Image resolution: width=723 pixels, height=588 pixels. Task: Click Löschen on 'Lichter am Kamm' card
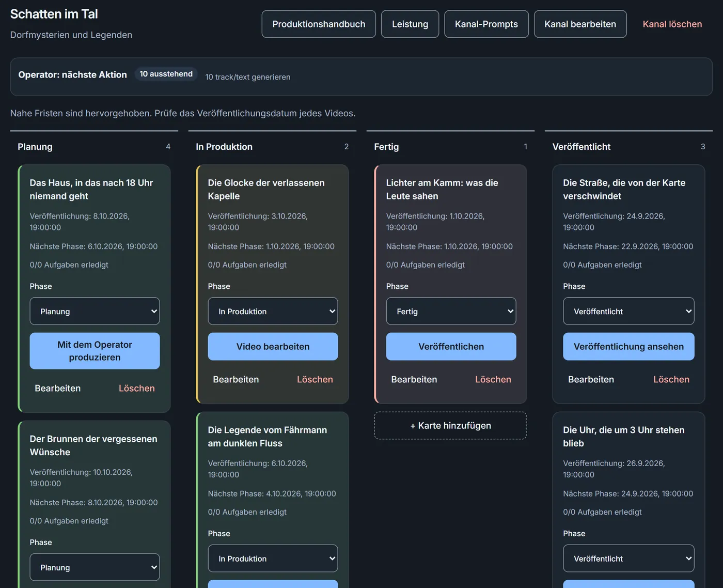493,380
